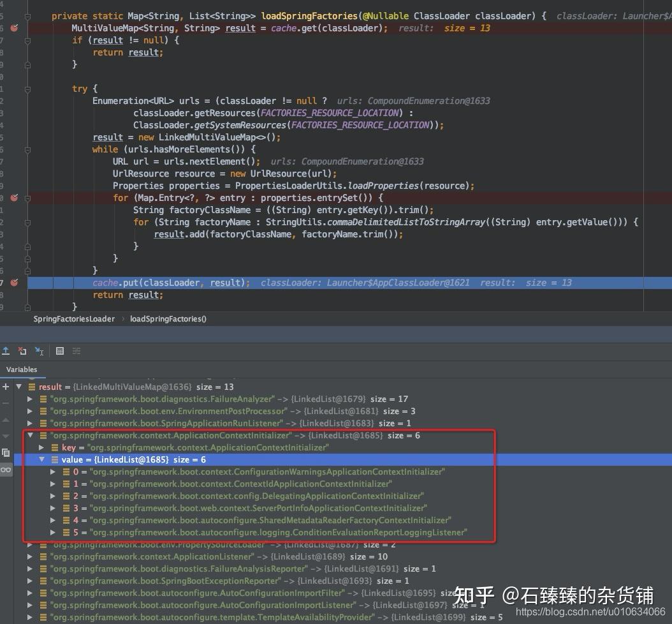
Task: Expand the SpringBootExceptionReporter entry arrow
Action: (30, 581)
